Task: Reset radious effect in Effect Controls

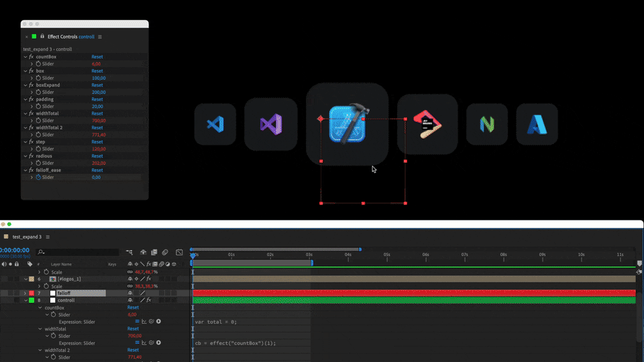Action: click(97, 156)
